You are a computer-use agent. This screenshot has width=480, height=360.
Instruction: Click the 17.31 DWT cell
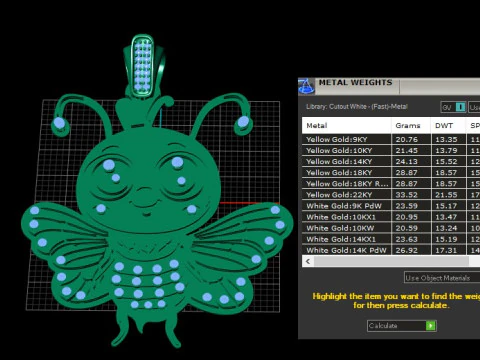[448, 250]
